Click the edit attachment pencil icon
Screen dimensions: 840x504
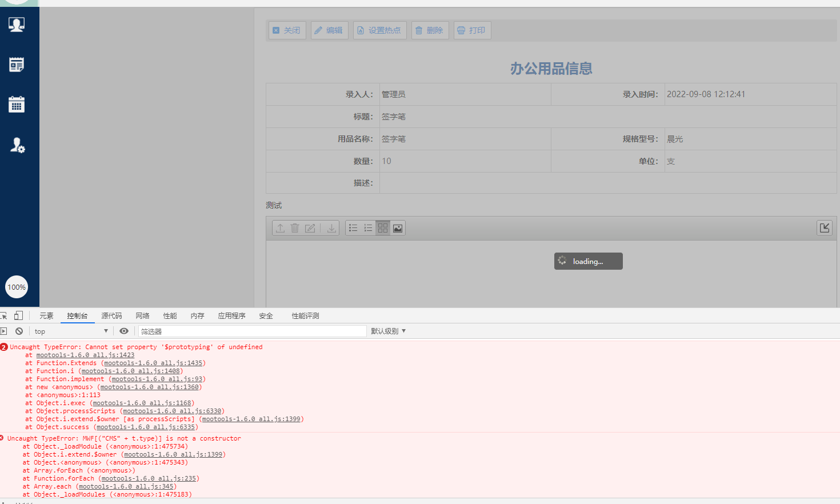tap(310, 228)
